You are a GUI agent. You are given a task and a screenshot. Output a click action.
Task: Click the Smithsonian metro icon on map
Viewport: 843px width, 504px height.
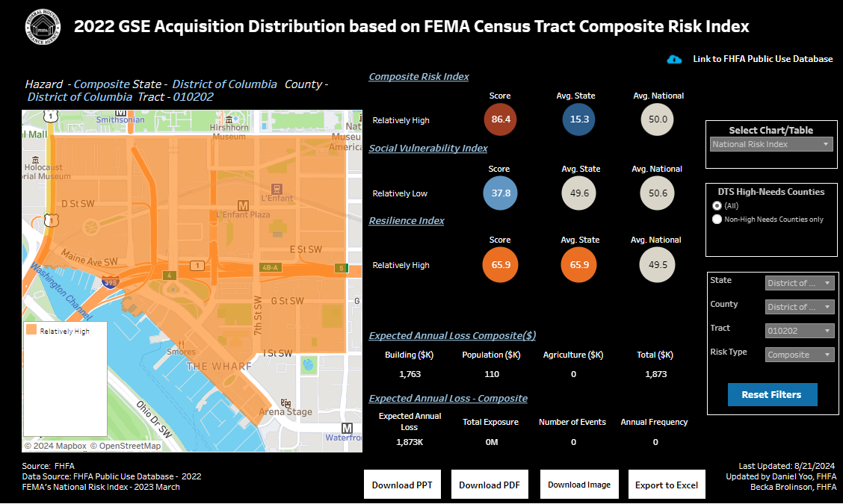tap(120, 112)
